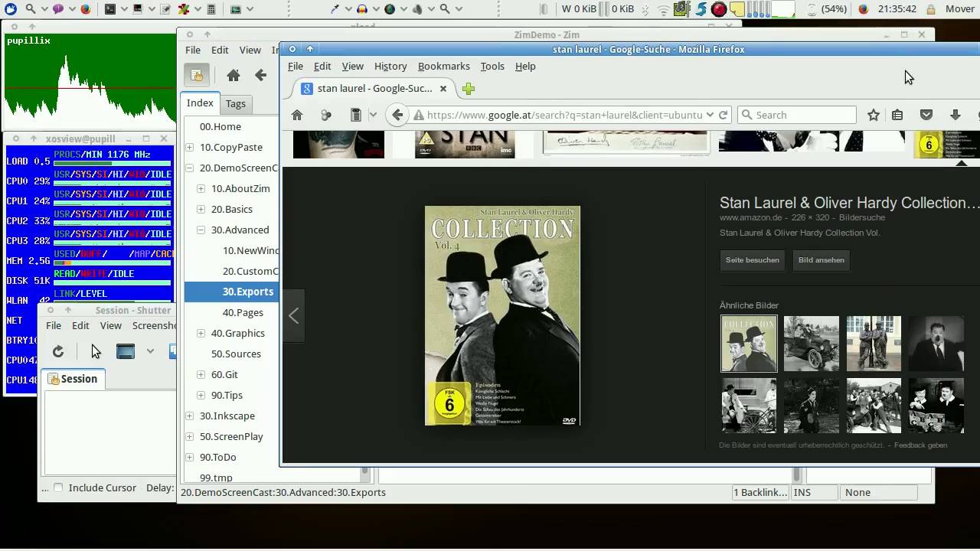Select 00.Home in the Zim index
Viewport: 980px width, 551px height.
tap(220, 126)
